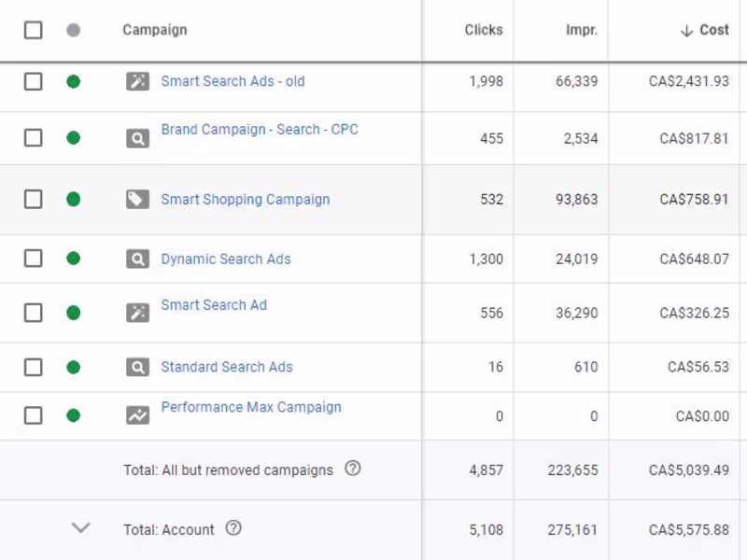Click Performance Max Campaign chart icon
Screen dimensions: 747x560
point(137,415)
